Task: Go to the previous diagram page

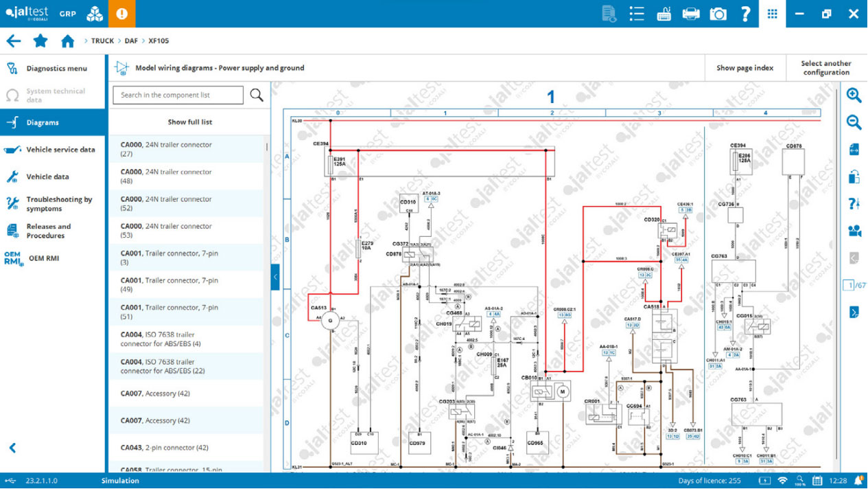Action: [854, 258]
